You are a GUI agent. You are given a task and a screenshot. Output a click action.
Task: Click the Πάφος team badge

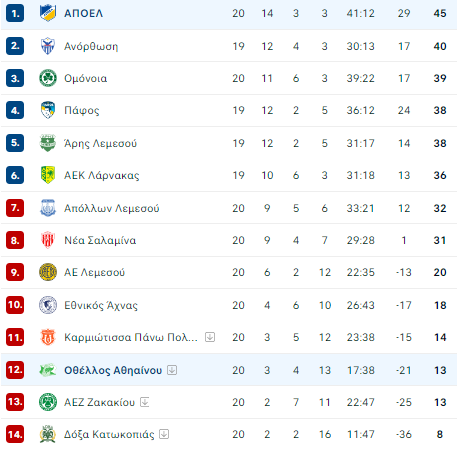(x=48, y=110)
